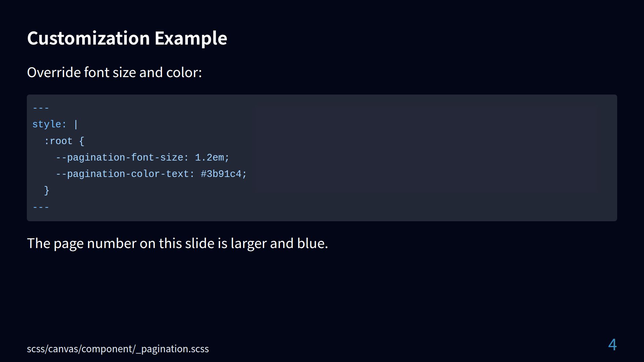Click the word "Example" in the title
The width and height of the screenshot is (644, 362).
[191, 38]
